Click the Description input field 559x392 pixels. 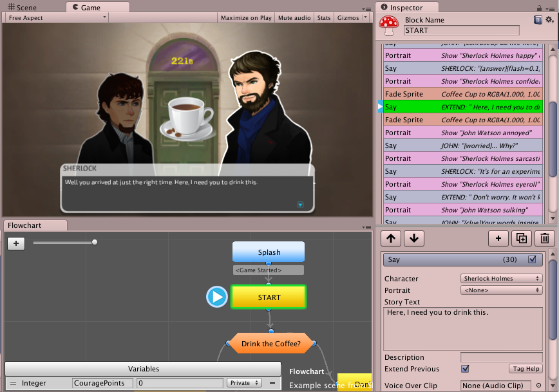[501, 357]
